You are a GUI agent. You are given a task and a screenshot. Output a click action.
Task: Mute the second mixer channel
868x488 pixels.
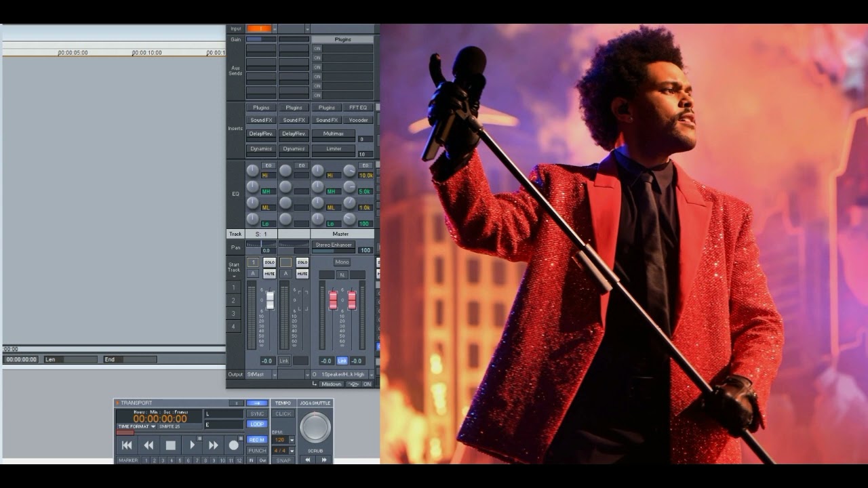[302, 274]
